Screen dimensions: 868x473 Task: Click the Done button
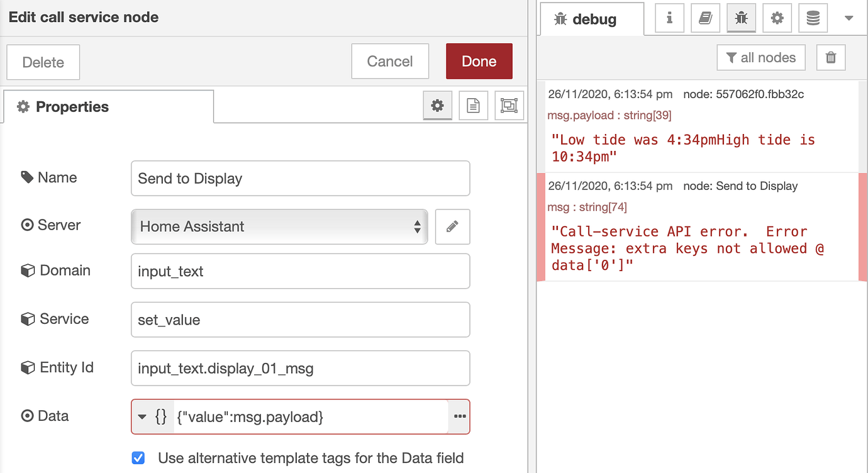pos(479,61)
